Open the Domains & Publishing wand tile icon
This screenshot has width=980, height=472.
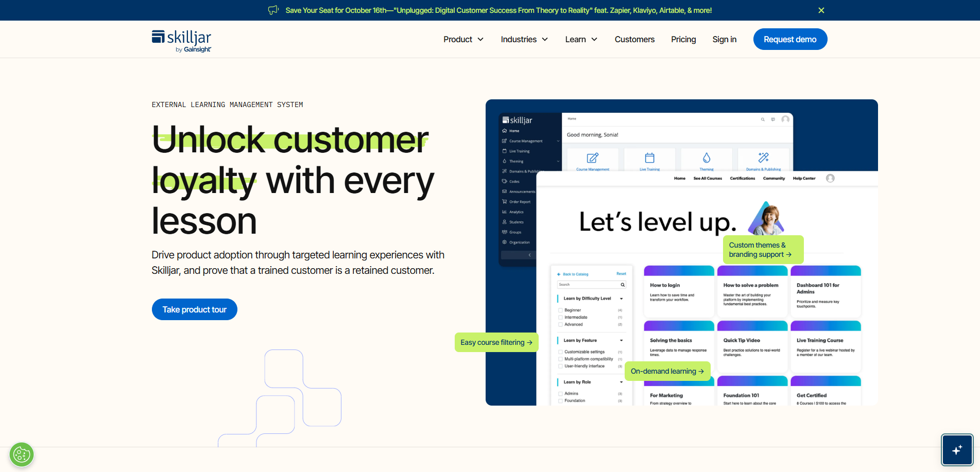pyautogui.click(x=763, y=157)
